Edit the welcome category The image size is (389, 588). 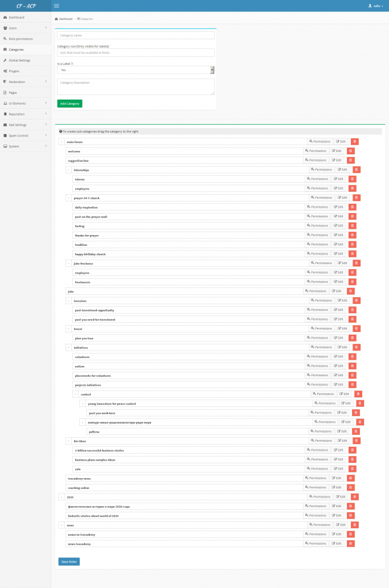coord(337,151)
